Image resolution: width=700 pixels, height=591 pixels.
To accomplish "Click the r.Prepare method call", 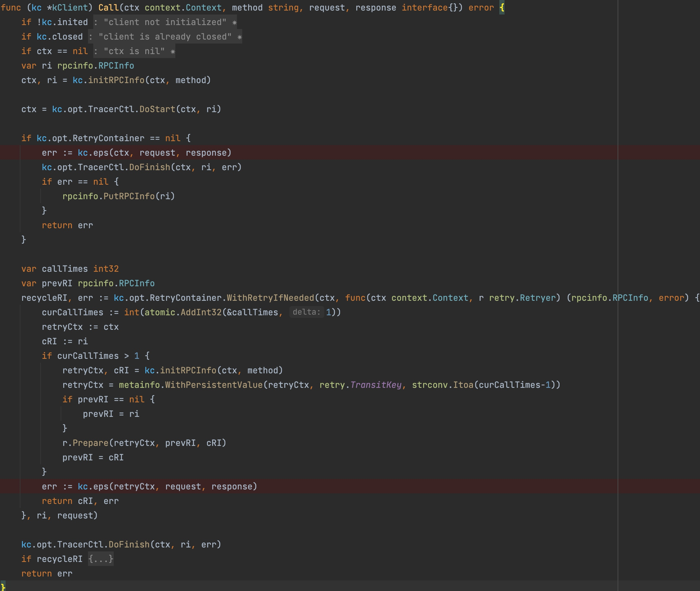I will [90, 443].
